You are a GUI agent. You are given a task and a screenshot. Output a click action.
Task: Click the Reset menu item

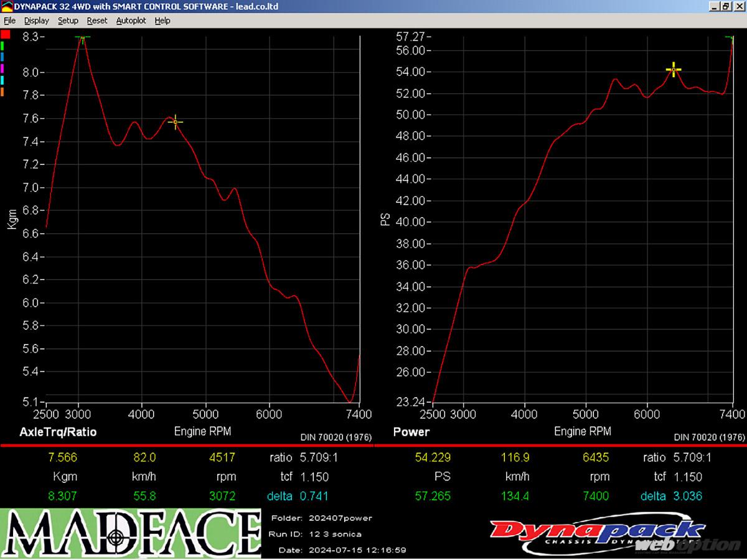(97, 21)
